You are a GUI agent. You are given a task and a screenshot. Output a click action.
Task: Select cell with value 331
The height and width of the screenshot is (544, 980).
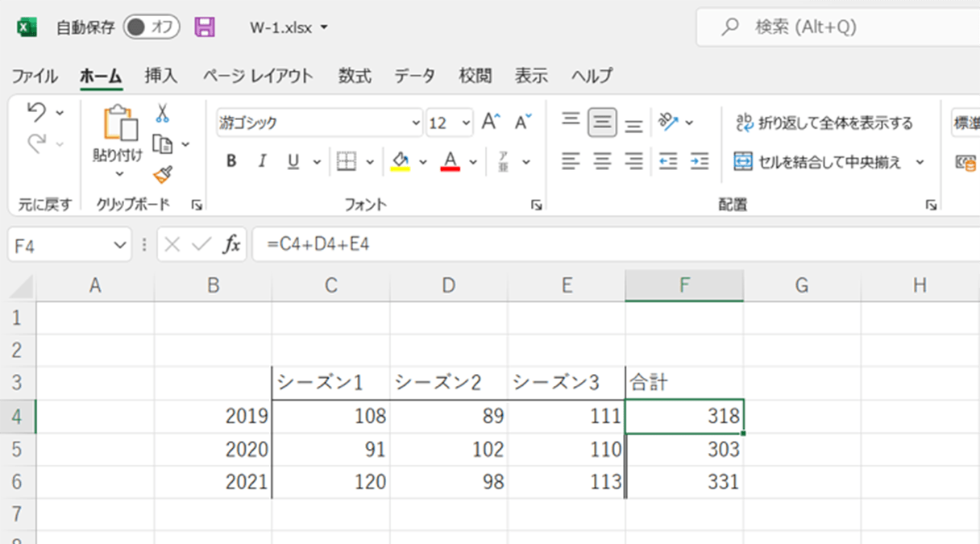click(684, 482)
